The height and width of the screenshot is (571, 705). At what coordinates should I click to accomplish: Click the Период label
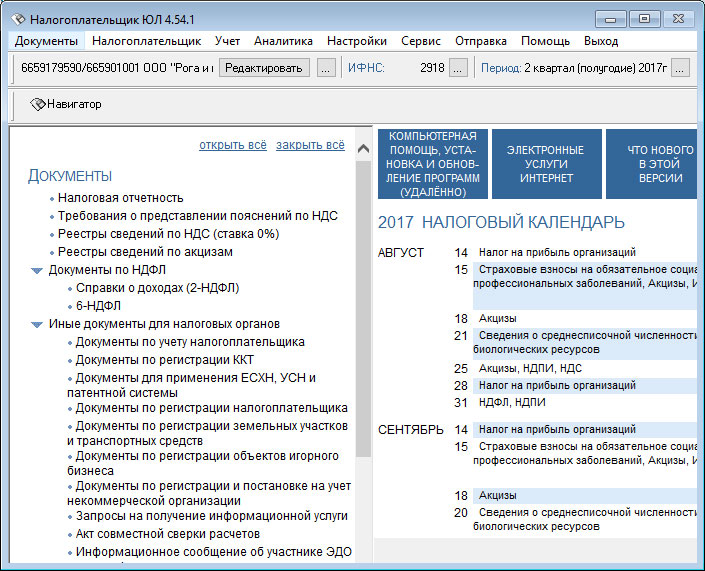pyautogui.click(x=501, y=68)
